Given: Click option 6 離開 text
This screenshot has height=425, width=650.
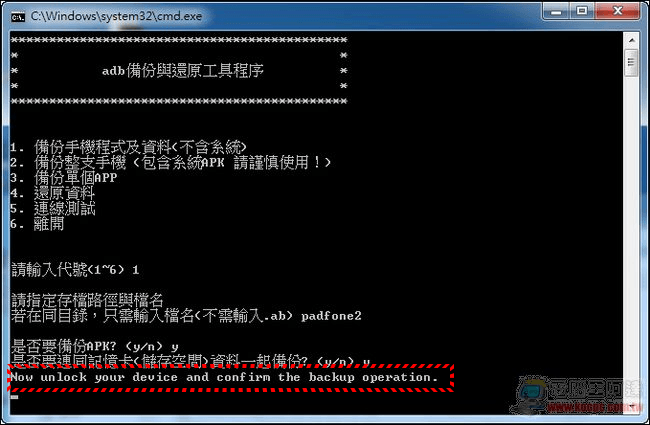Looking at the screenshot, I should (x=37, y=224).
